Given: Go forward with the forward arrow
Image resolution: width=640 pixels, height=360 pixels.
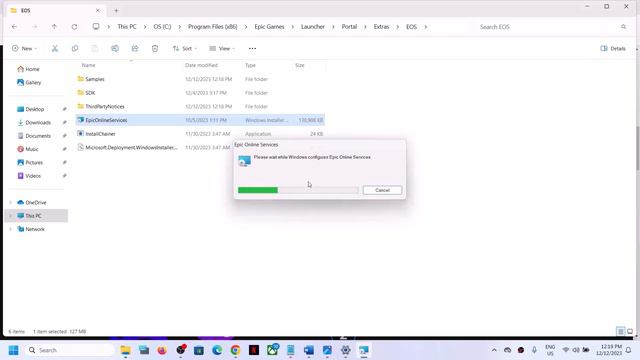Looking at the screenshot, I should [35, 27].
